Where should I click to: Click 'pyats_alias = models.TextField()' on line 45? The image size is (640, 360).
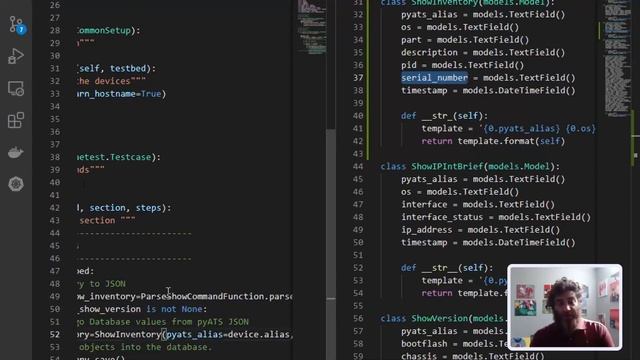pyautogui.click(x=483, y=179)
